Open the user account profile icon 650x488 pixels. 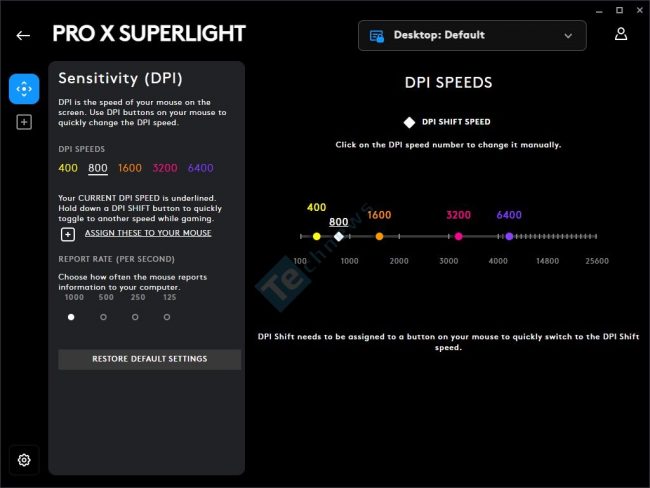tap(621, 34)
